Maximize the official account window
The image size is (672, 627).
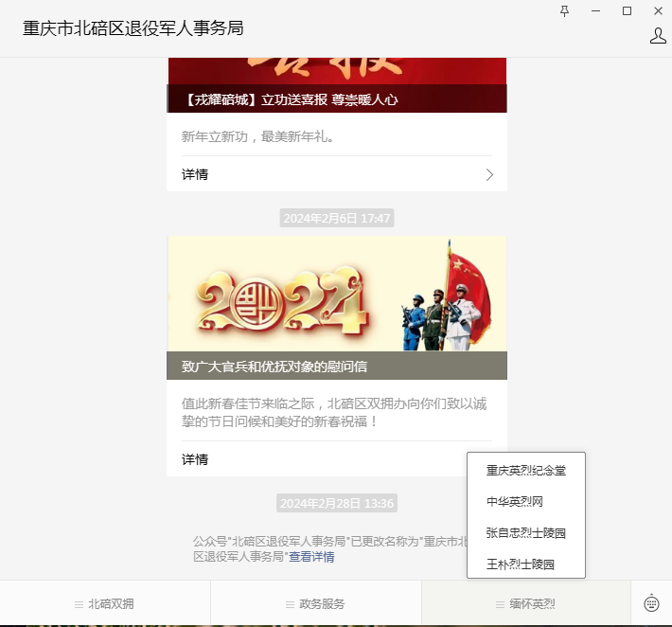[627, 10]
